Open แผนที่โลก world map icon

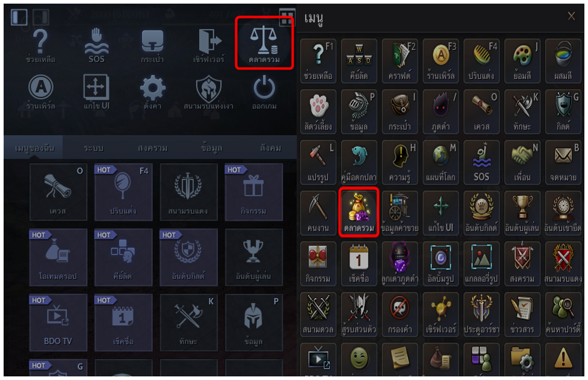[441, 162]
